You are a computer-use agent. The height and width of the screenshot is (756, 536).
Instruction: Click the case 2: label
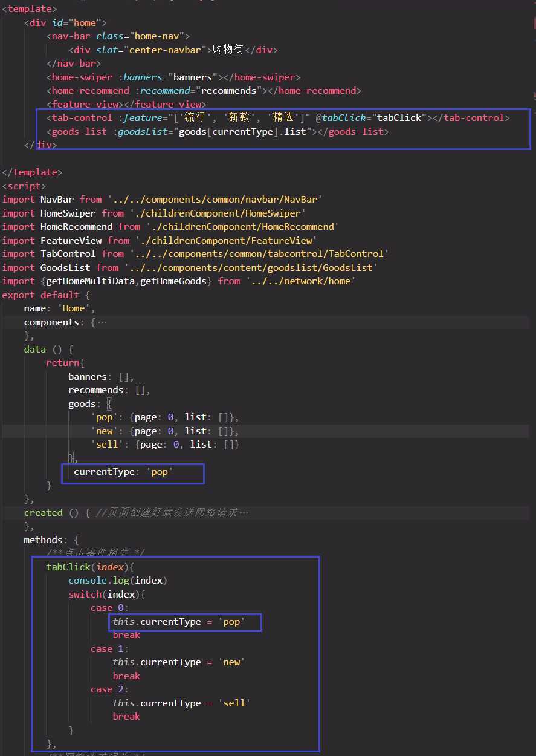tap(110, 689)
